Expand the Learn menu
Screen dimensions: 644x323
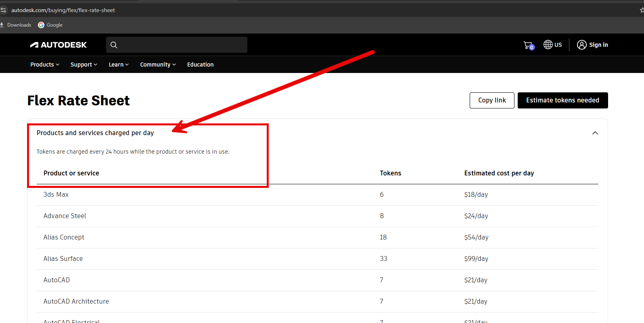click(x=119, y=65)
